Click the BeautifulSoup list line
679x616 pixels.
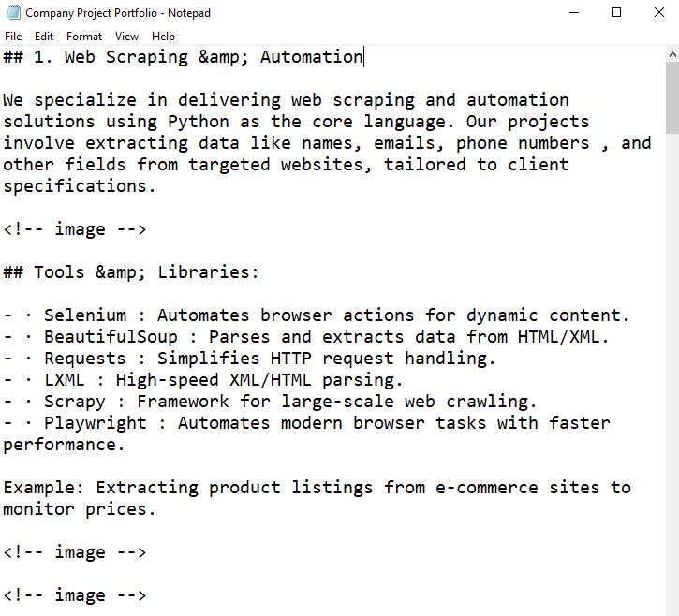tap(306, 337)
